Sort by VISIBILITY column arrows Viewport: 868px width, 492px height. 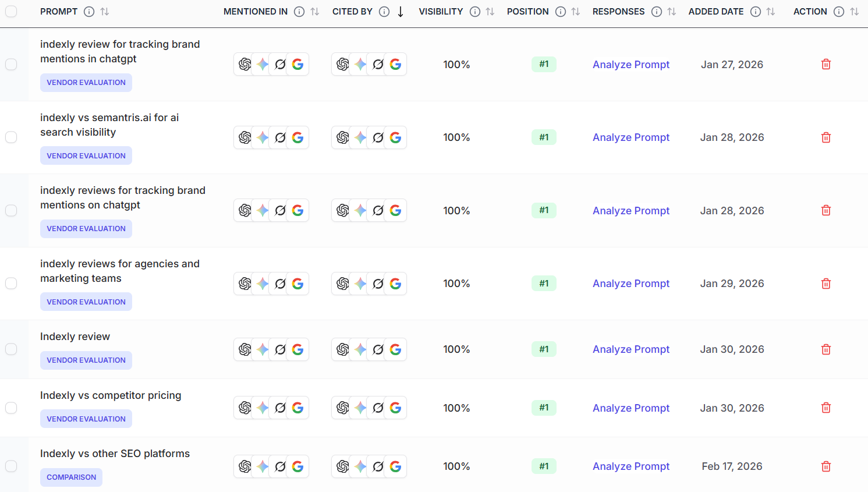coord(490,12)
